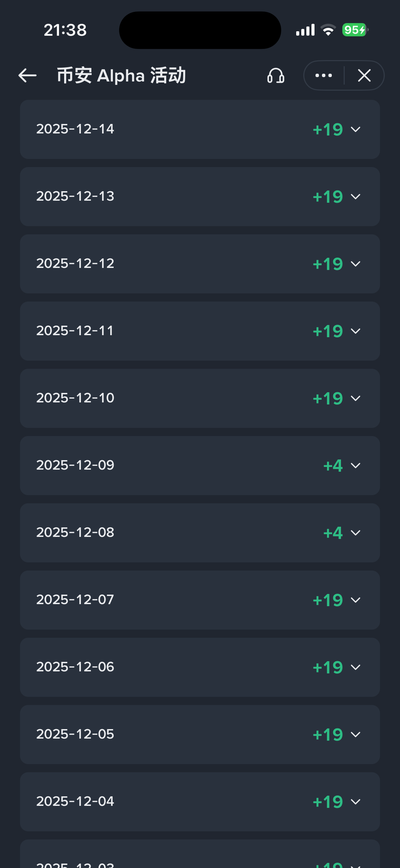This screenshot has width=400, height=868.
Task: Select the 2025-12-07 date label
Action: click(x=75, y=600)
